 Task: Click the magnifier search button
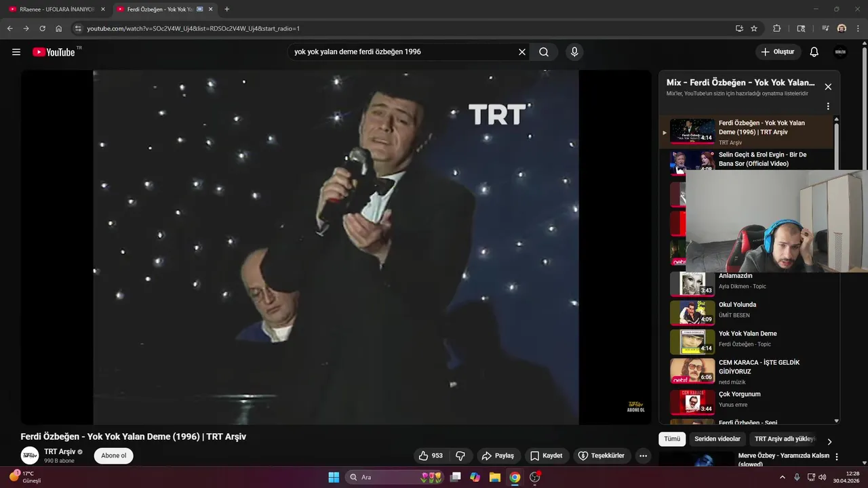(544, 52)
